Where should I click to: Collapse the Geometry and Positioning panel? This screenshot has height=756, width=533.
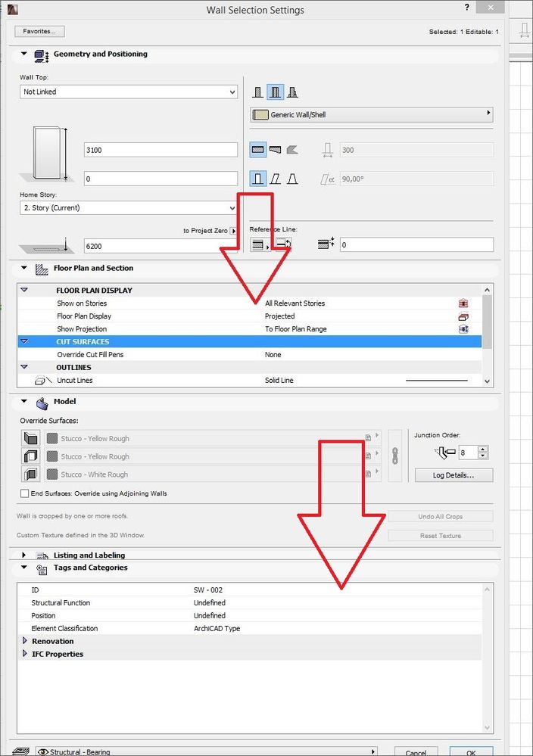[x=23, y=54]
